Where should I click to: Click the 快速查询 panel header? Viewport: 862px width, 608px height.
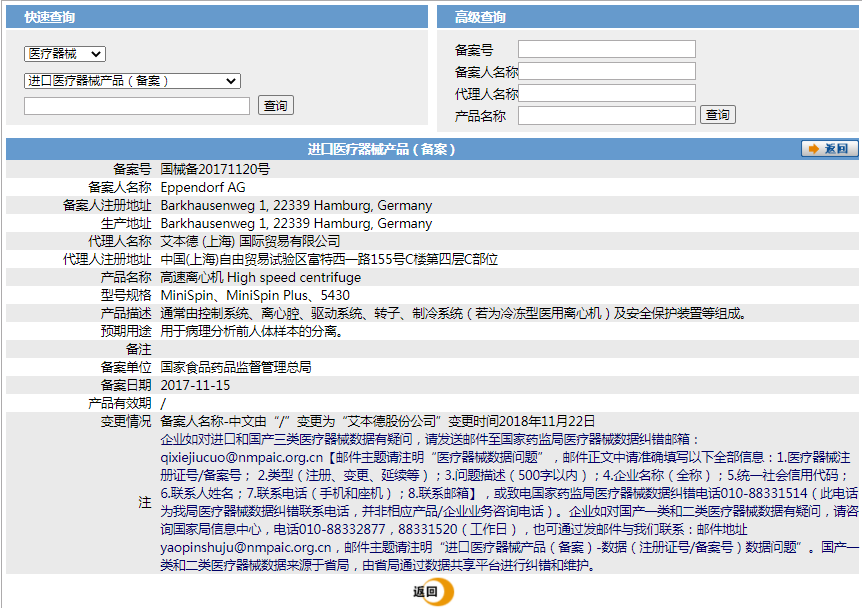click(217, 17)
